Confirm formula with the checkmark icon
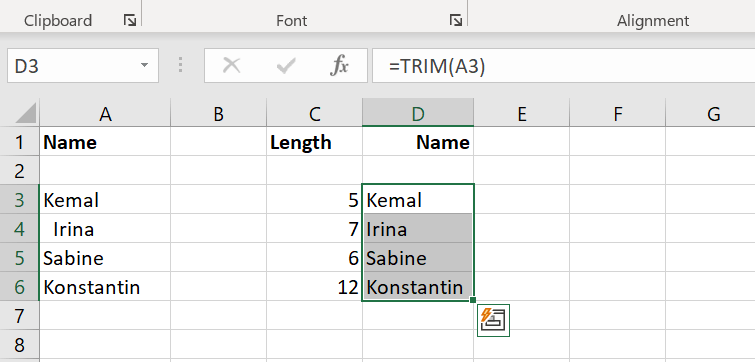 click(x=286, y=65)
